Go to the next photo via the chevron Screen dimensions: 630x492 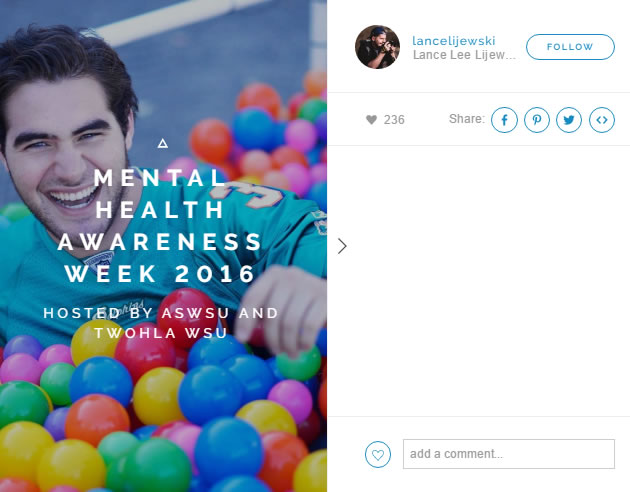342,246
